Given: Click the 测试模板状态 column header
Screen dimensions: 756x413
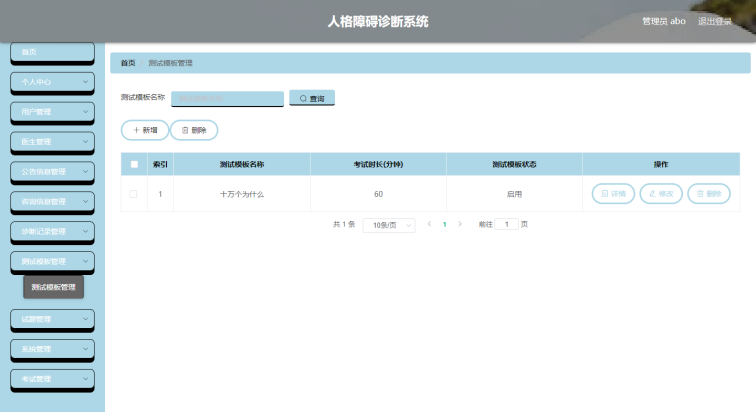Looking at the screenshot, I should (x=514, y=164).
